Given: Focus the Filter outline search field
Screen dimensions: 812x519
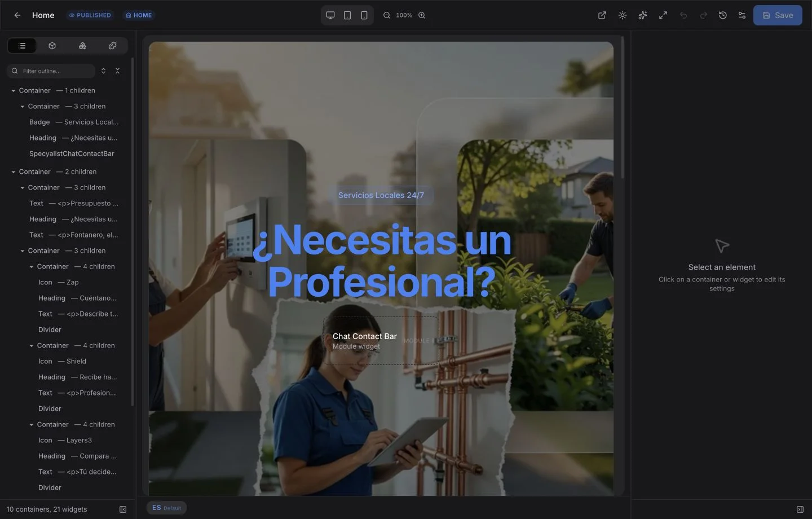Looking at the screenshot, I should pyautogui.click(x=51, y=71).
